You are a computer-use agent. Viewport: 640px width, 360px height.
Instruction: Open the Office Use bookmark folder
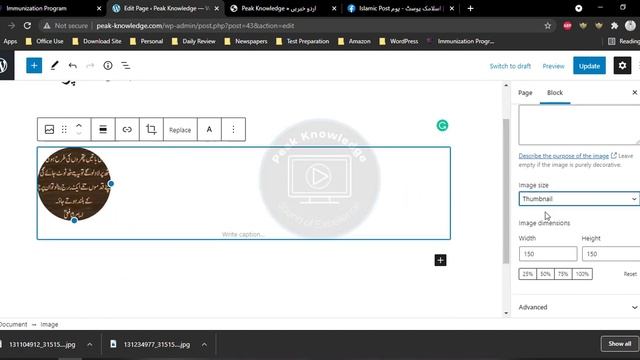(x=44, y=41)
